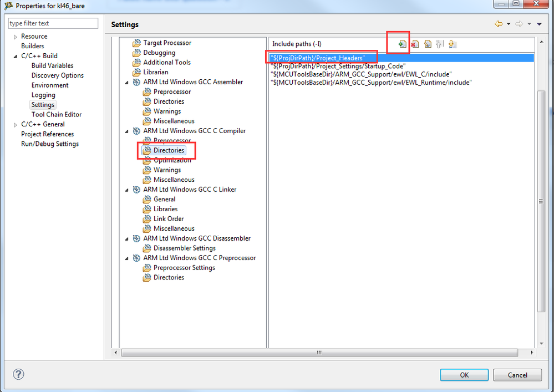The width and height of the screenshot is (554, 392).
Task: Expand the Resource tree node
Action: [15, 37]
